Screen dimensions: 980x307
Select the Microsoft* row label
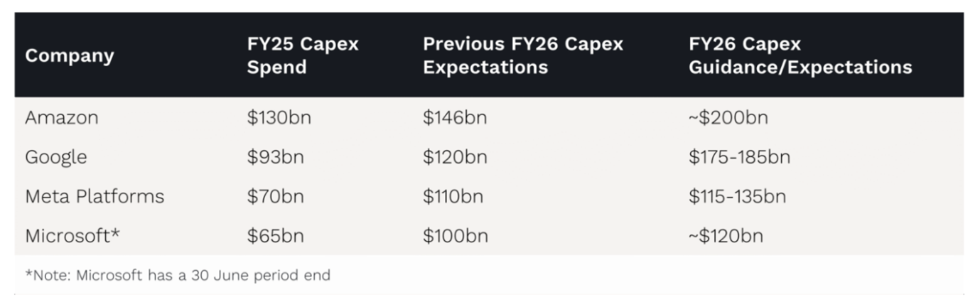tap(72, 236)
